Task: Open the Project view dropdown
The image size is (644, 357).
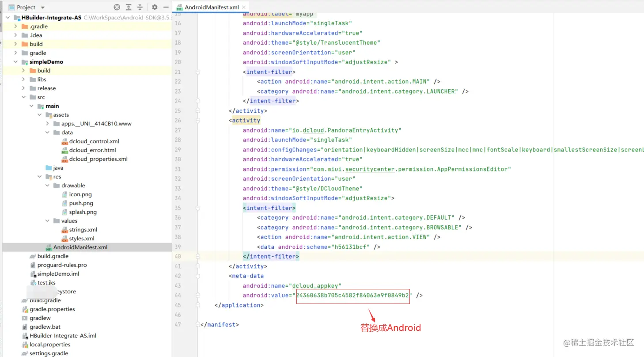Action: coord(42,8)
